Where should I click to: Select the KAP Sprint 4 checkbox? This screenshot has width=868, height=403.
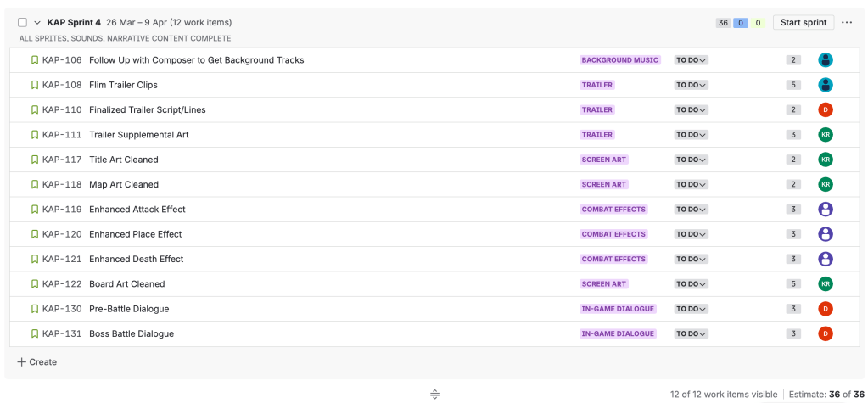(x=22, y=23)
